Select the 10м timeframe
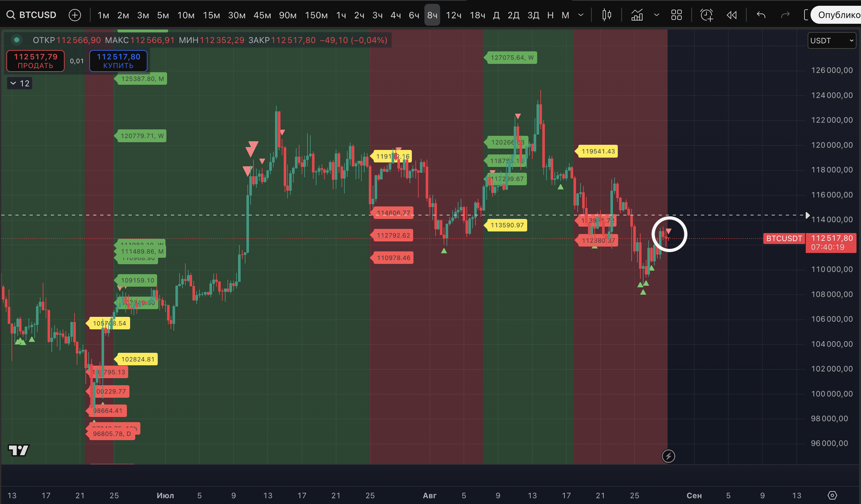This screenshot has height=504, width=861. 186,15
